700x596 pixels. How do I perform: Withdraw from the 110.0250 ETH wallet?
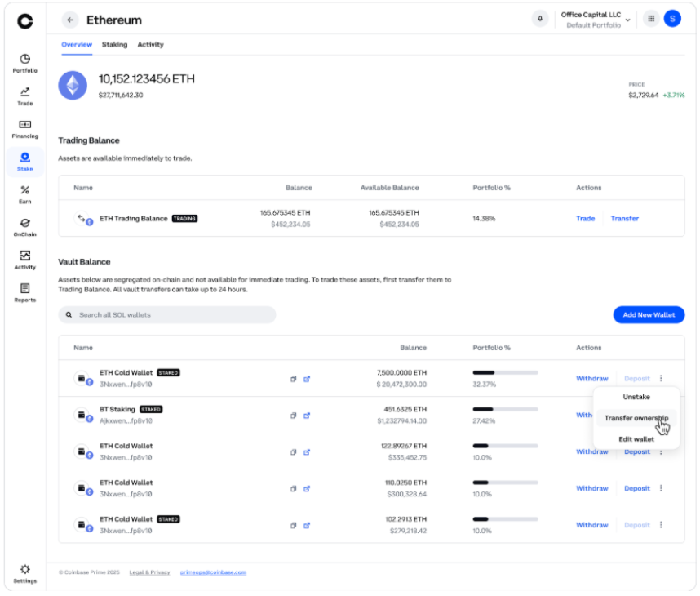pos(592,488)
